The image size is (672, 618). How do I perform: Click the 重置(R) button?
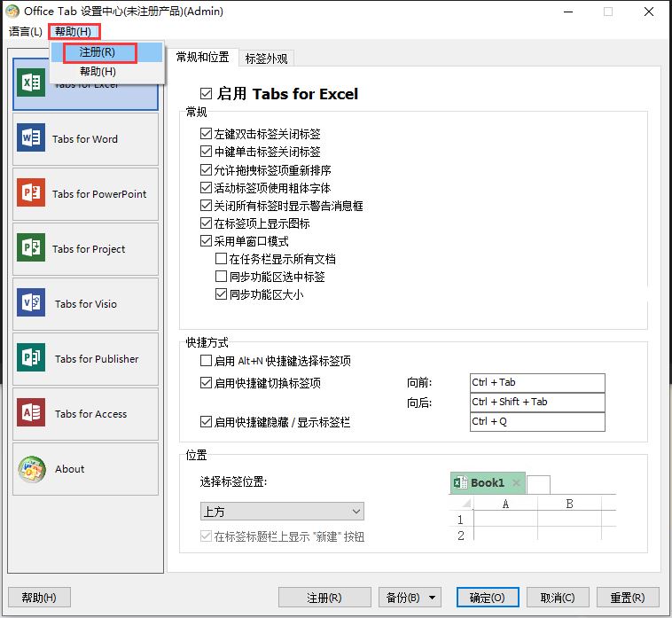point(628,598)
